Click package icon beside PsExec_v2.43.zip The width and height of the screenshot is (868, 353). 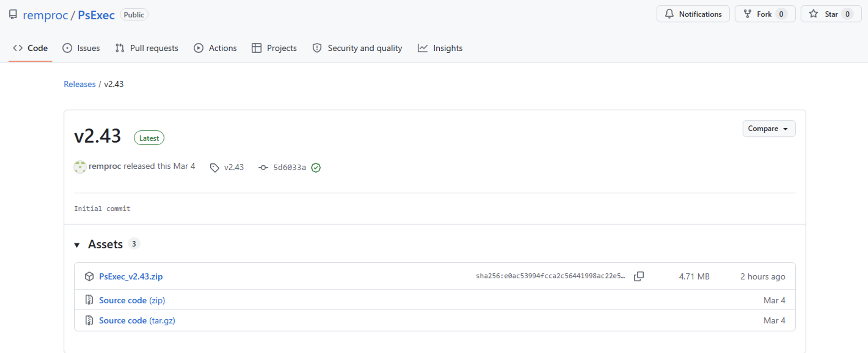coord(89,277)
